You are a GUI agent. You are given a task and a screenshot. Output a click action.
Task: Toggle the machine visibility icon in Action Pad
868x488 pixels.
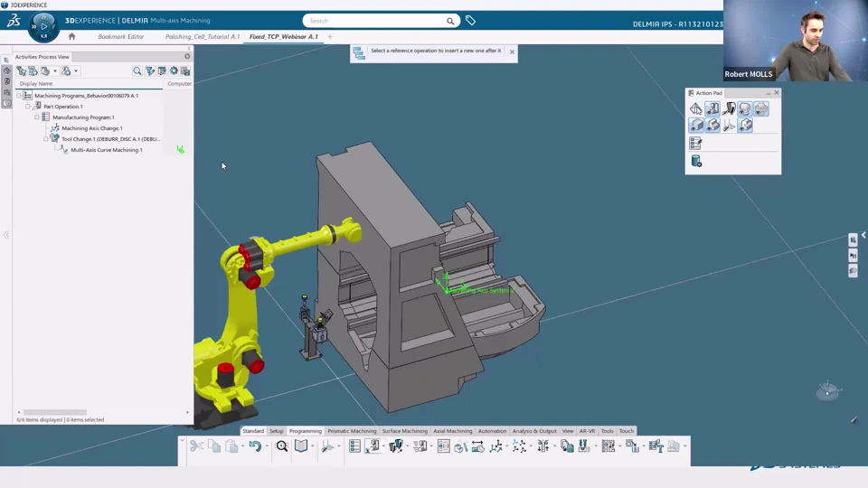pos(712,109)
